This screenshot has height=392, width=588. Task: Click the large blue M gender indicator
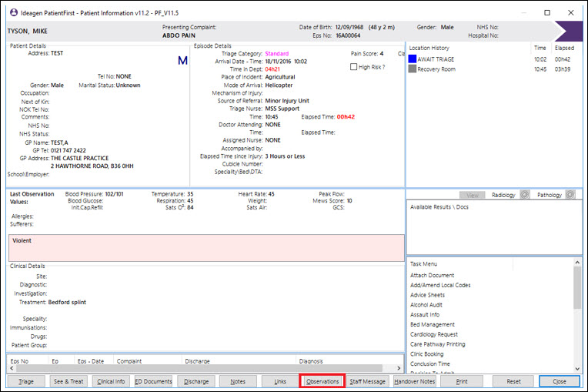182,60
